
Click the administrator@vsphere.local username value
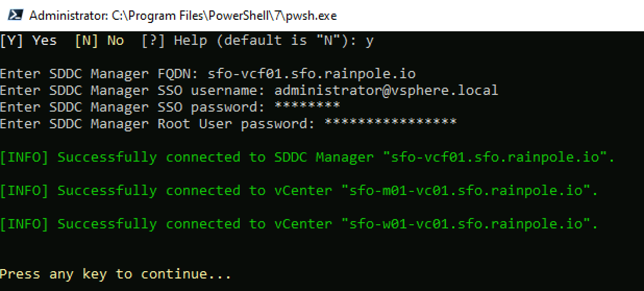coord(386,91)
